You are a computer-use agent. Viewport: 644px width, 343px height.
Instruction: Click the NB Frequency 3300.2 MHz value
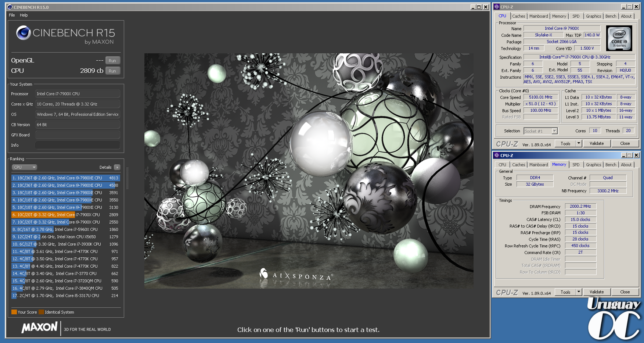click(x=608, y=191)
